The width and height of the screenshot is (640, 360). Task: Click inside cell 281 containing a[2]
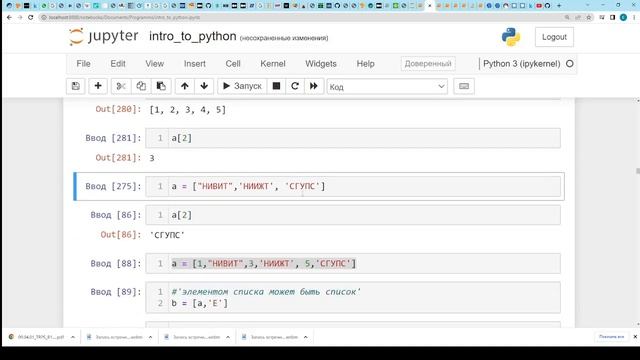[x=353, y=138]
